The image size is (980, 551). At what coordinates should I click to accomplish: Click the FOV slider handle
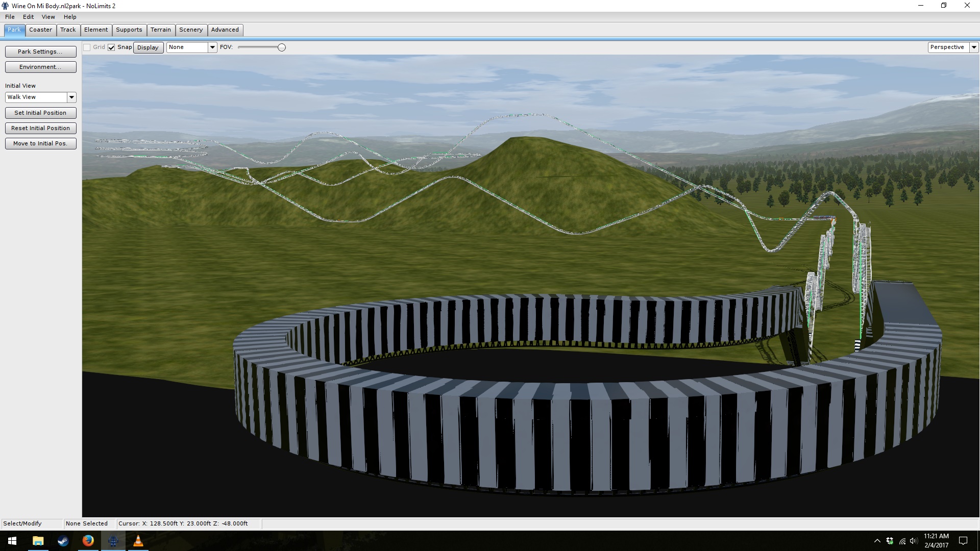click(281, 47)
